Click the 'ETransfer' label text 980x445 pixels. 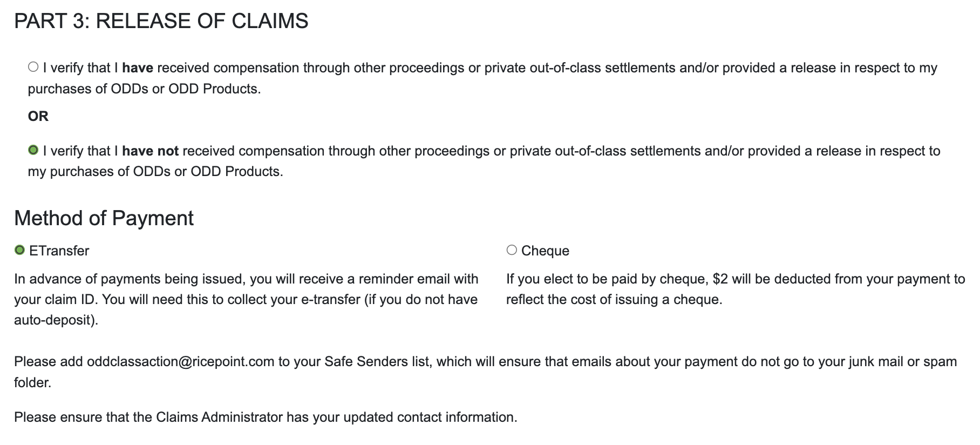[59, 251]
